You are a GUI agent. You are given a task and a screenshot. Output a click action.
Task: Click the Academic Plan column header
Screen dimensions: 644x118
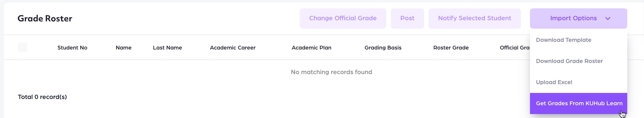pyautogui.click(x=311, y=48)
